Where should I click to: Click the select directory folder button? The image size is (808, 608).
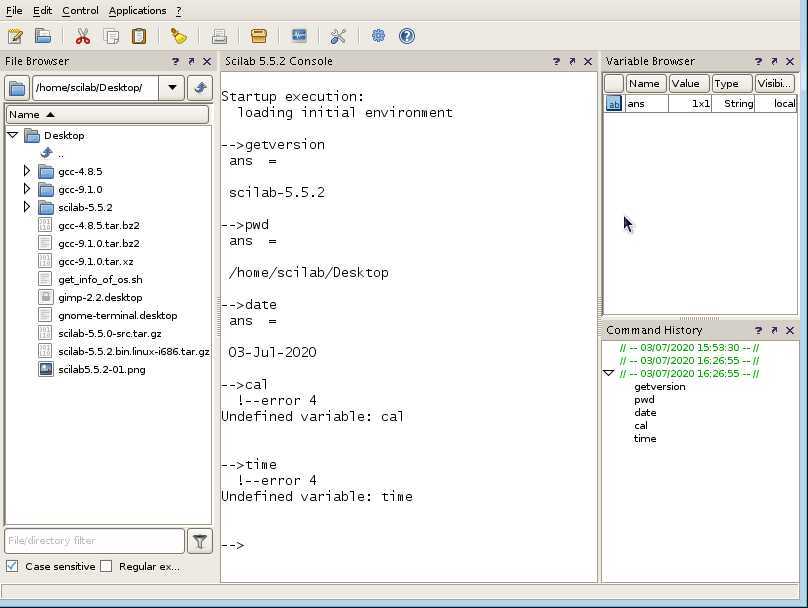17,88
